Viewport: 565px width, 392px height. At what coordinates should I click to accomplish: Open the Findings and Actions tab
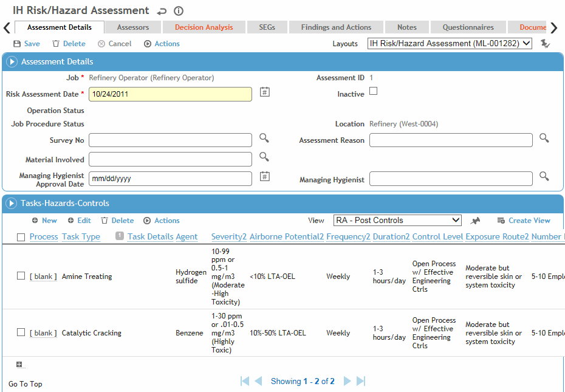point(336,27)
